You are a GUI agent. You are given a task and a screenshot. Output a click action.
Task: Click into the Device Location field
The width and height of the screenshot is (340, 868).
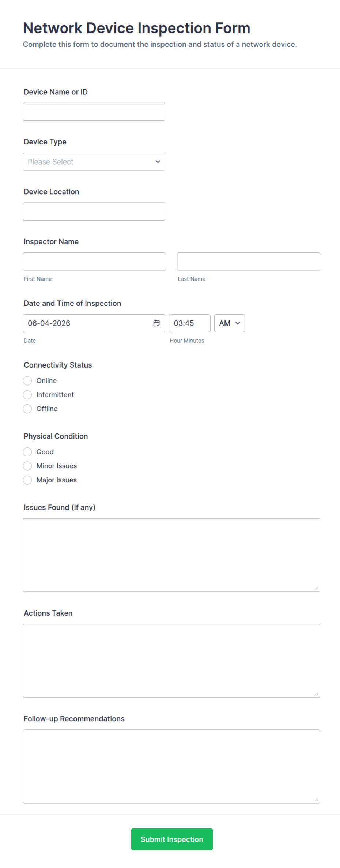pyautogui.click(x=94, y=211)
